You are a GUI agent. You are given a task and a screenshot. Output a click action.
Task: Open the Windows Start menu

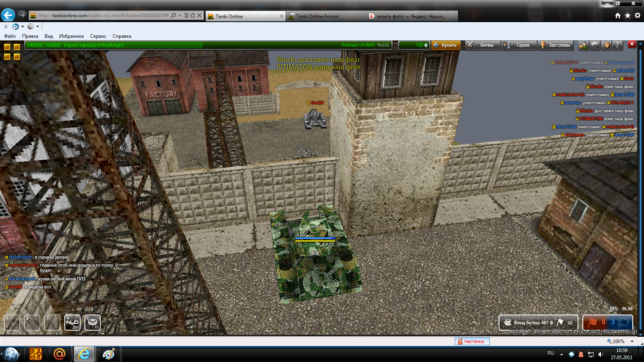tap(11, 354)
